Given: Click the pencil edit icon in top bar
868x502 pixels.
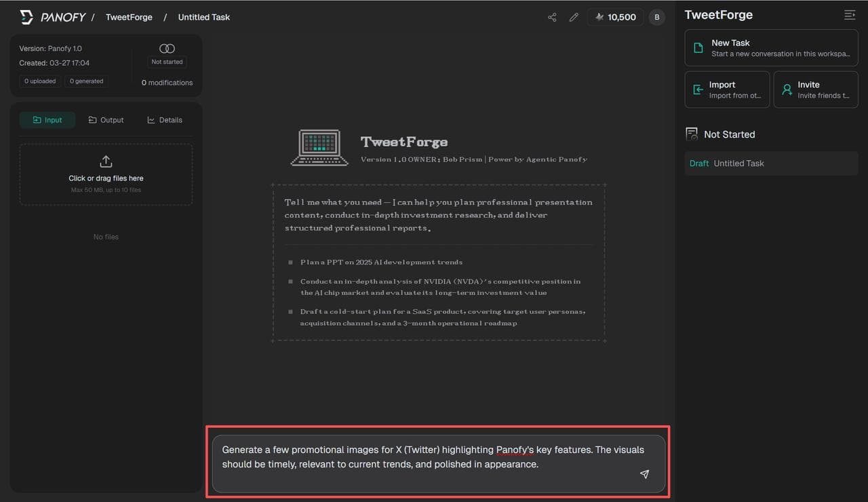Looking at the screenshot, I should [x=573, y=17].
